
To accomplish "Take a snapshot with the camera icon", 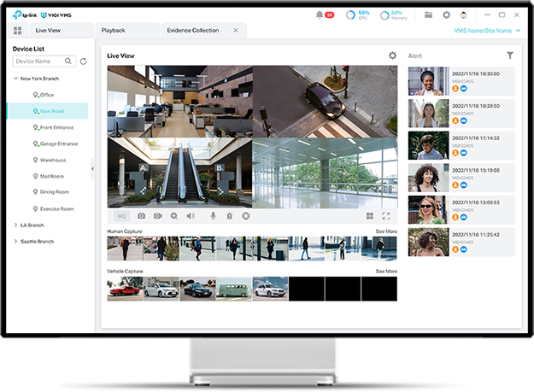I will coord(142,216).
